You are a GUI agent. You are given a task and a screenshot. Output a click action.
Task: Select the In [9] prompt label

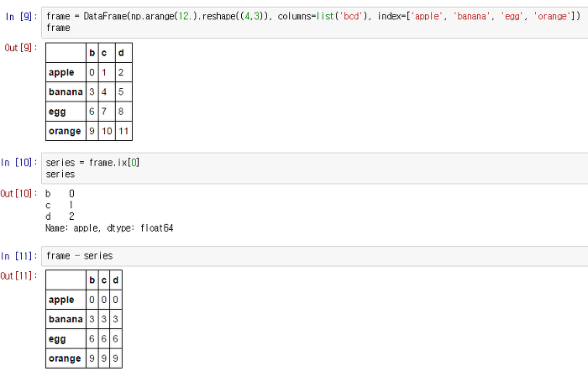coord(21,17)
